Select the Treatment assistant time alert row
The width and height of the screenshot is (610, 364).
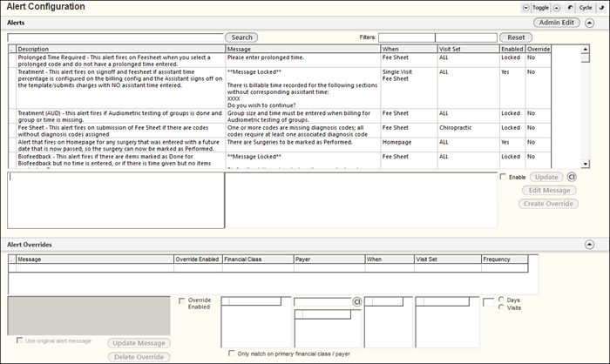point(280,89)
